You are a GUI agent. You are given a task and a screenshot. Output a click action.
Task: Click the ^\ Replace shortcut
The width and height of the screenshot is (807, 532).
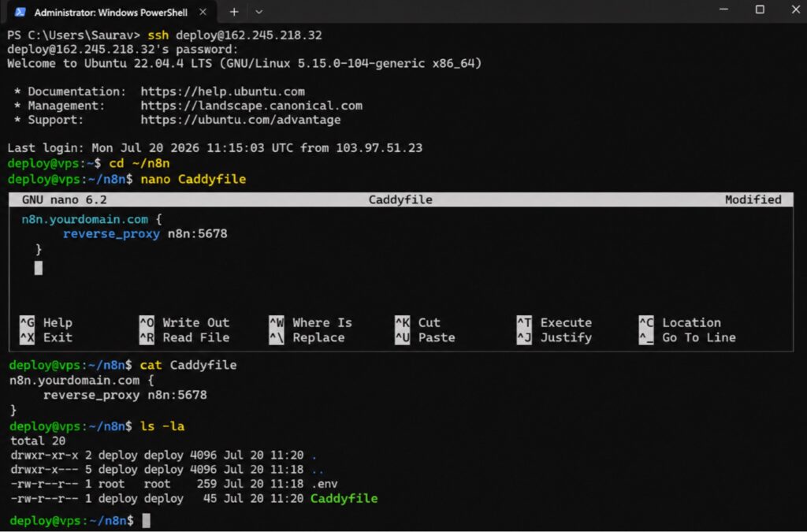307,337
